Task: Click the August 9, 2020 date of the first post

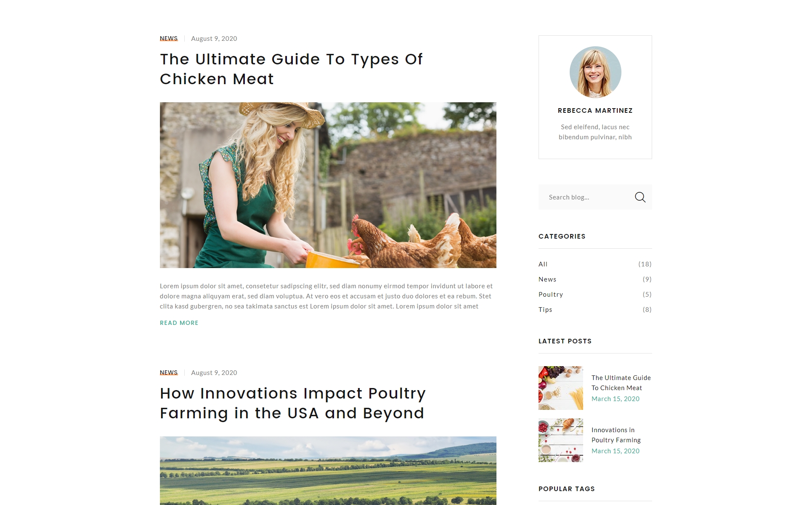Action: click(214, 38)
